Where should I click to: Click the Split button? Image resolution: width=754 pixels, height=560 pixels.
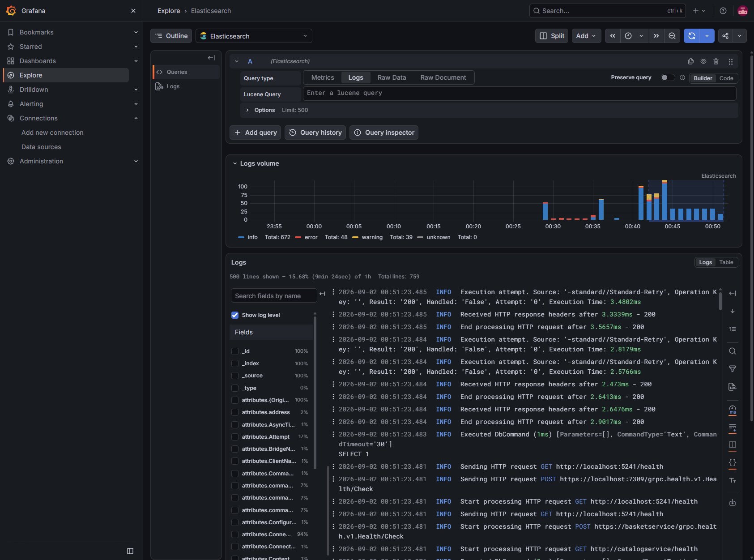click(552, 36)
